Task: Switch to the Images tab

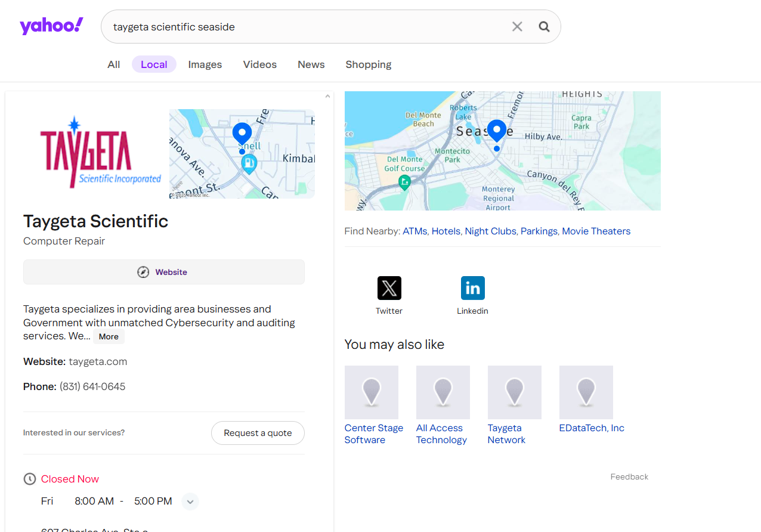Action: (x=205, y=64)
